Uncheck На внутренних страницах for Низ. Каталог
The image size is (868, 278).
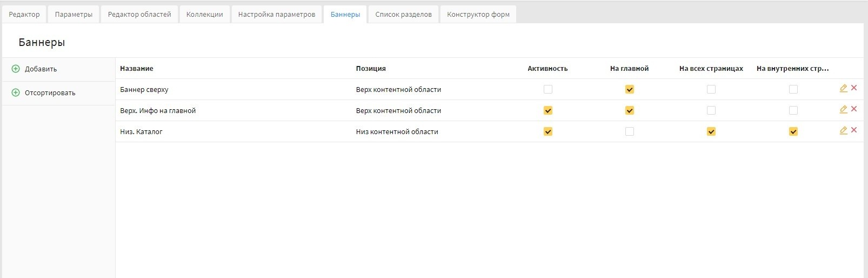(x=793, y=131)
